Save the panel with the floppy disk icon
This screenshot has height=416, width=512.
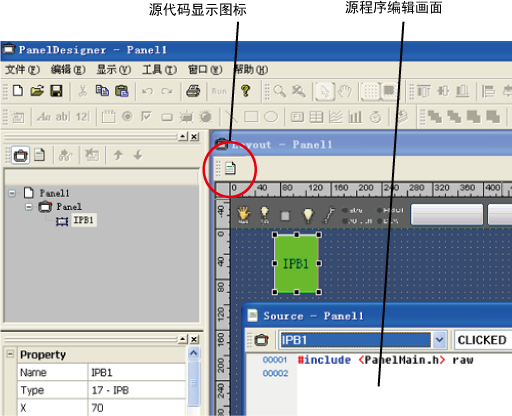pos(56,91)
